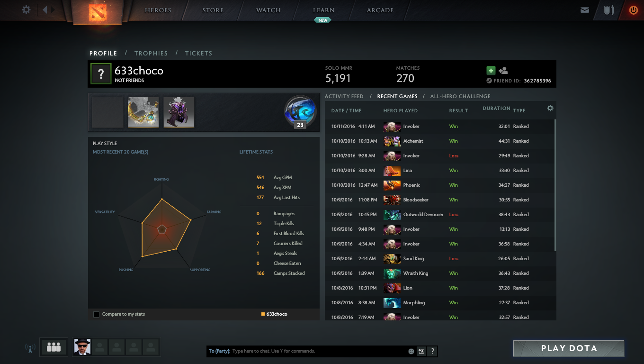Go back using the left arrow
The height and width of the screenshot is (364, 644).
(x=45, y=9)
